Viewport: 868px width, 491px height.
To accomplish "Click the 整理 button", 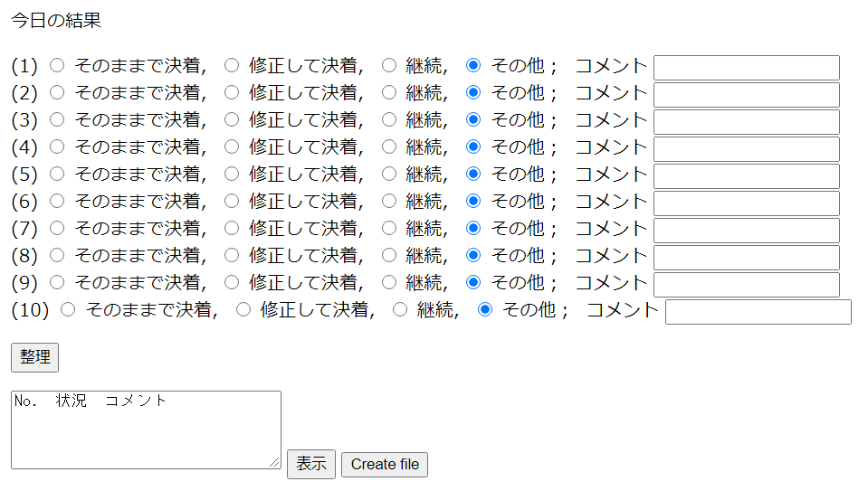I will pyautogui.click(x=35, y=357).
